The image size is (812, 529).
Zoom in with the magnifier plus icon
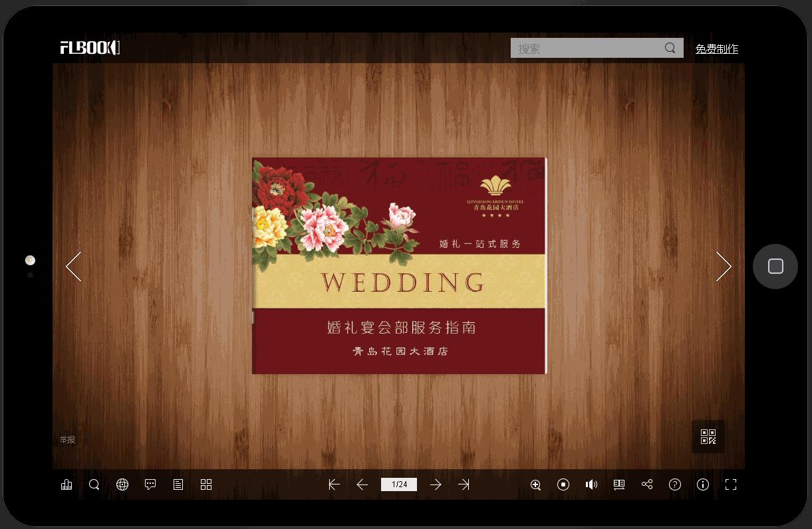(535, 484)
